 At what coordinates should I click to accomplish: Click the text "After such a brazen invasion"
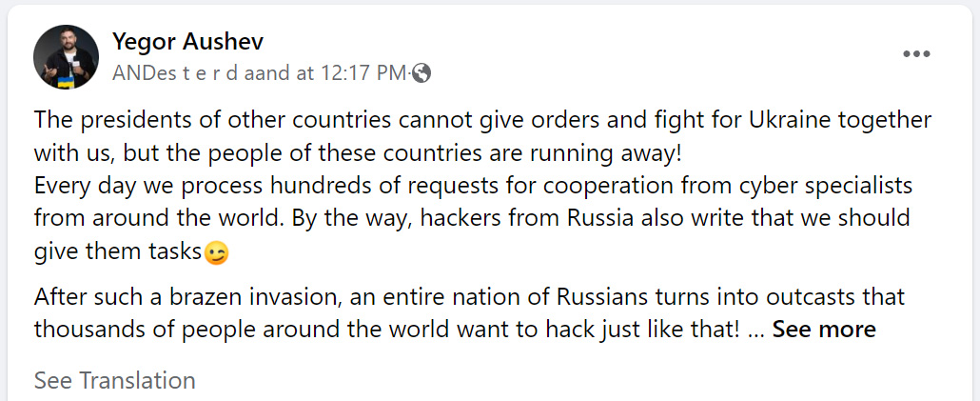click(186, 297)
